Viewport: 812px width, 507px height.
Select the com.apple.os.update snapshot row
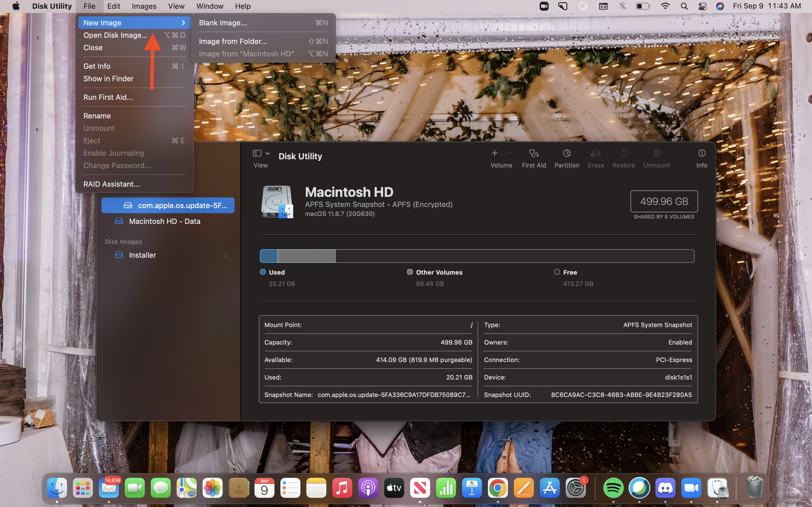[x=168, y=205]
